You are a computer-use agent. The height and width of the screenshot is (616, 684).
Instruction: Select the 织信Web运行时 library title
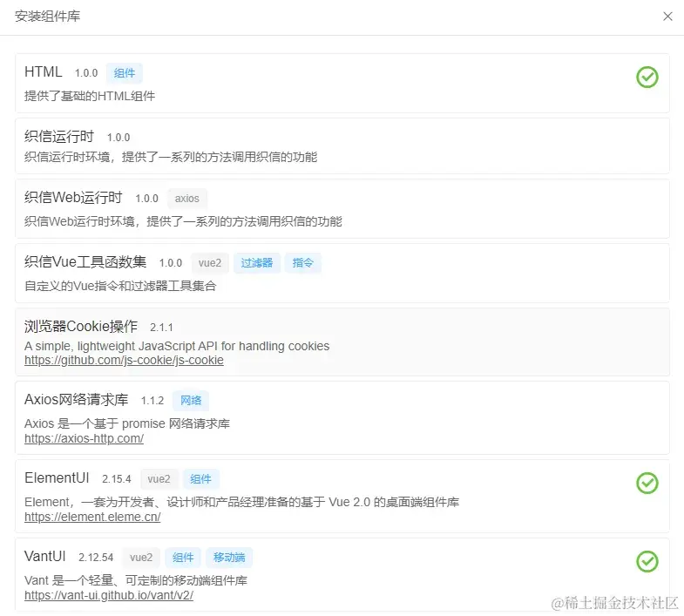point(73,198)
